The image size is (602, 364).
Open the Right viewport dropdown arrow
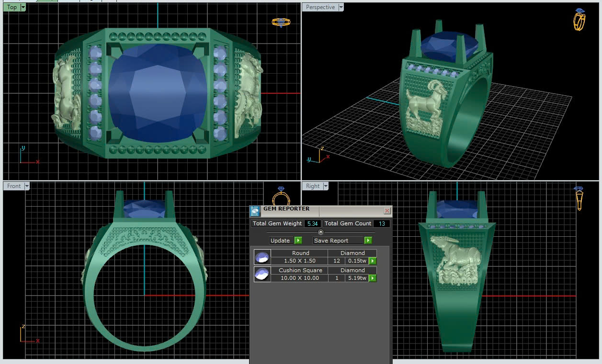pos(326,186)
